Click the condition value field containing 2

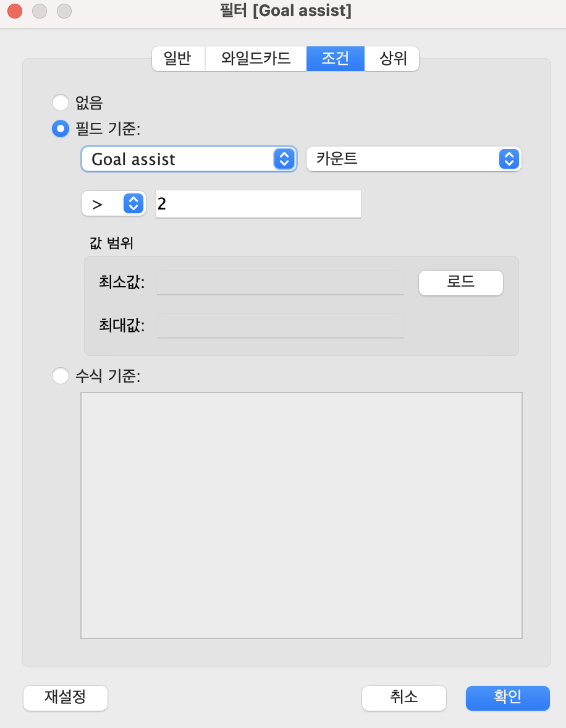pos(258,204)
